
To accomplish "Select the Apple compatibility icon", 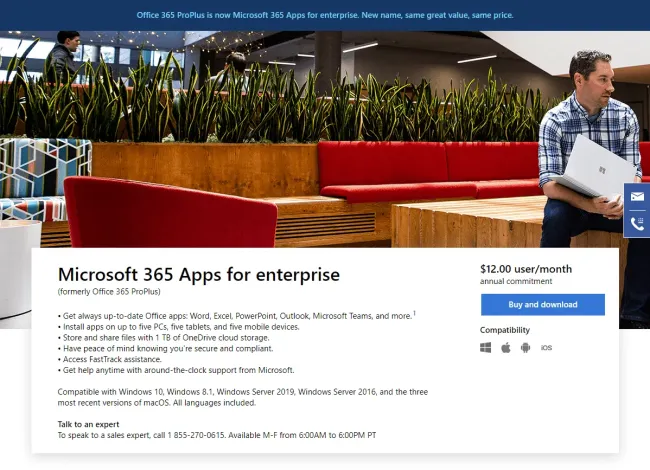I will point(506,348).
